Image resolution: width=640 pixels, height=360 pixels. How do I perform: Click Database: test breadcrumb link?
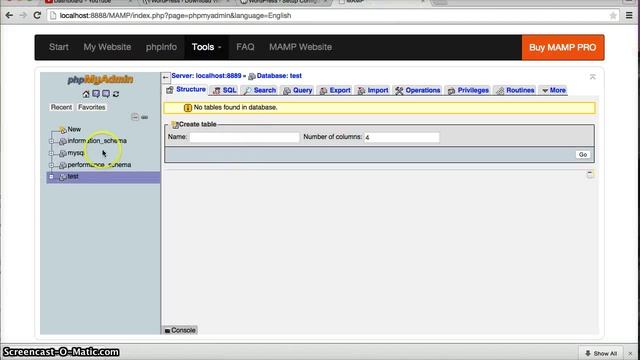click(x=279, y=76)
